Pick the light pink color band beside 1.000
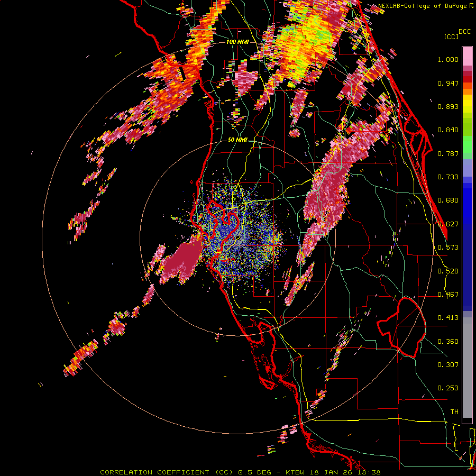The image size is (476, 476). click(x=467, y=57)
